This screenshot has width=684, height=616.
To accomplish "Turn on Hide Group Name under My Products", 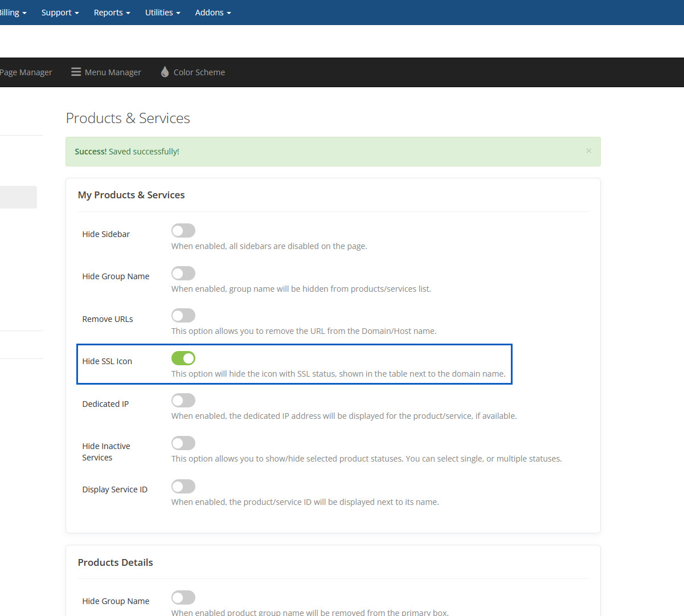I will click(x=183, y=274).
